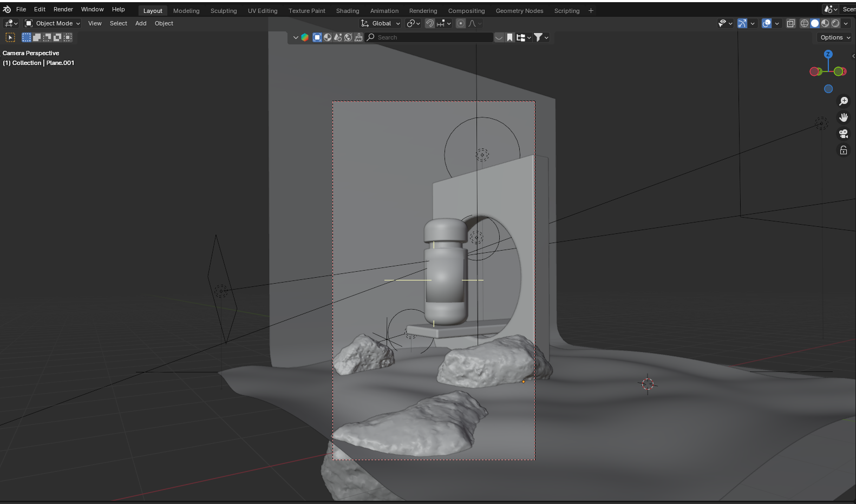This screenshot has height=504, width=856.
Task: Select rendered viewport shading mode
Action: pos(835,23)
